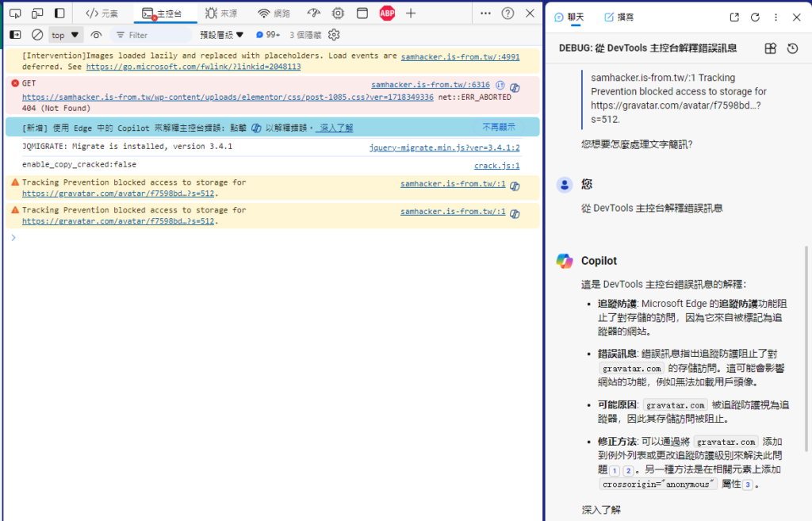Click the crossorigin="anonymous" code snippet
Screen dimensions: 812x521
(x=658, y=485)
